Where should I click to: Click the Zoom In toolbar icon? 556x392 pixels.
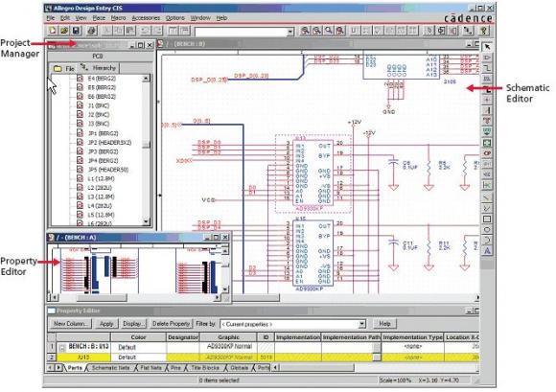(x=305, y=31)
